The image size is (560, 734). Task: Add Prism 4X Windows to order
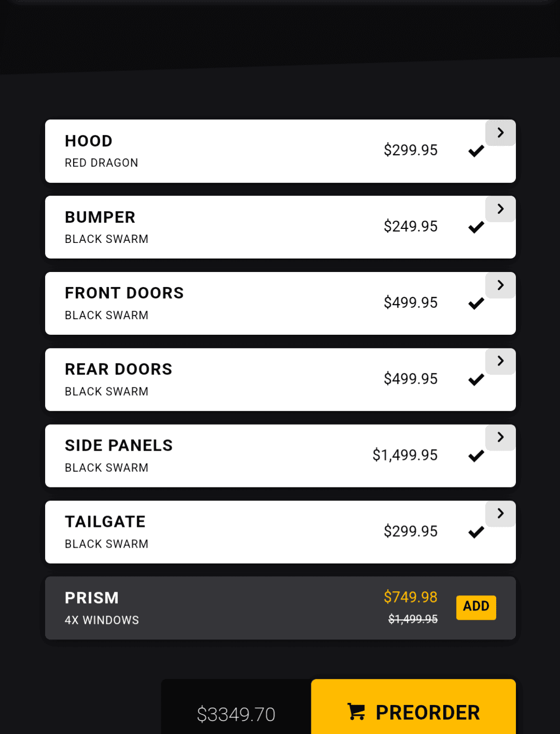476,607
